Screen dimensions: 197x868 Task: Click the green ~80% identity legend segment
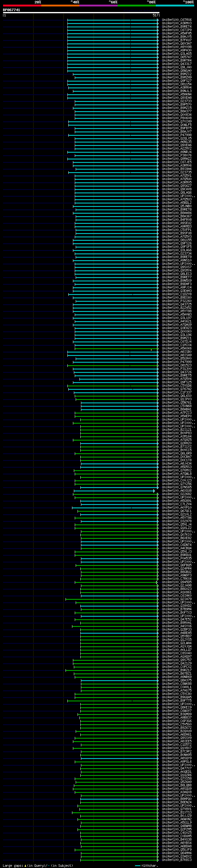coord(137,6)
